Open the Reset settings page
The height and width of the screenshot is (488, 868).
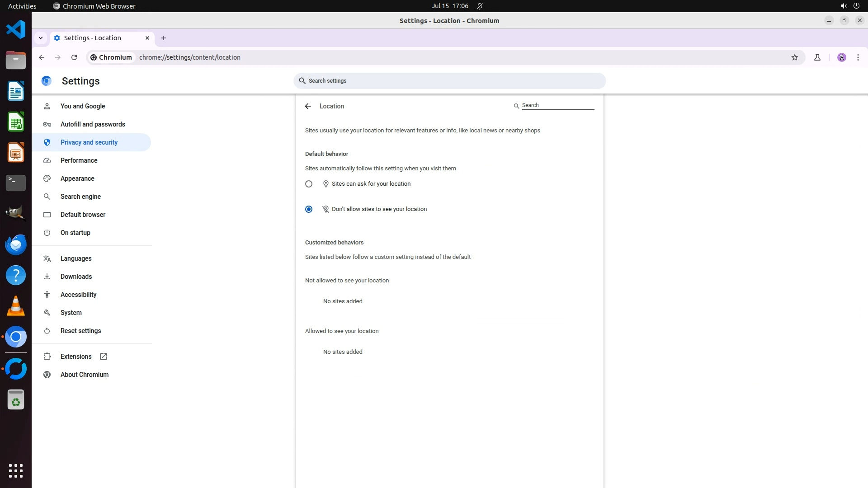point(81,331)
